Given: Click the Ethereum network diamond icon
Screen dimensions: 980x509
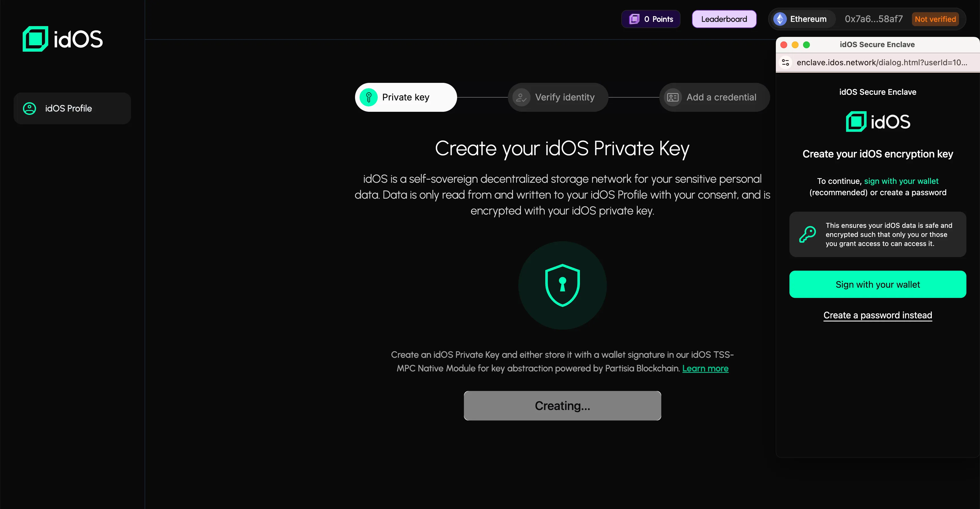Looking at the screenshot, I should pos(780,19).
